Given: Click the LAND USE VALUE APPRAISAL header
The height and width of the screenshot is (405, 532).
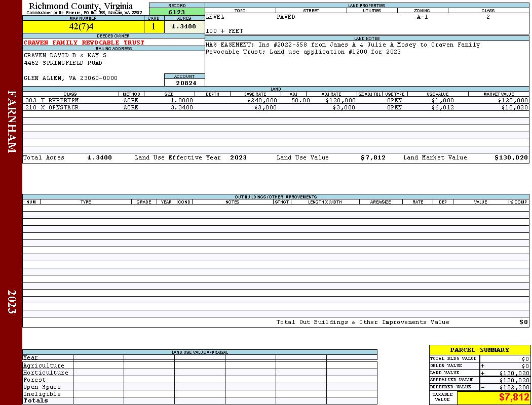Looking at the screenshot, I should coord(200,352).
